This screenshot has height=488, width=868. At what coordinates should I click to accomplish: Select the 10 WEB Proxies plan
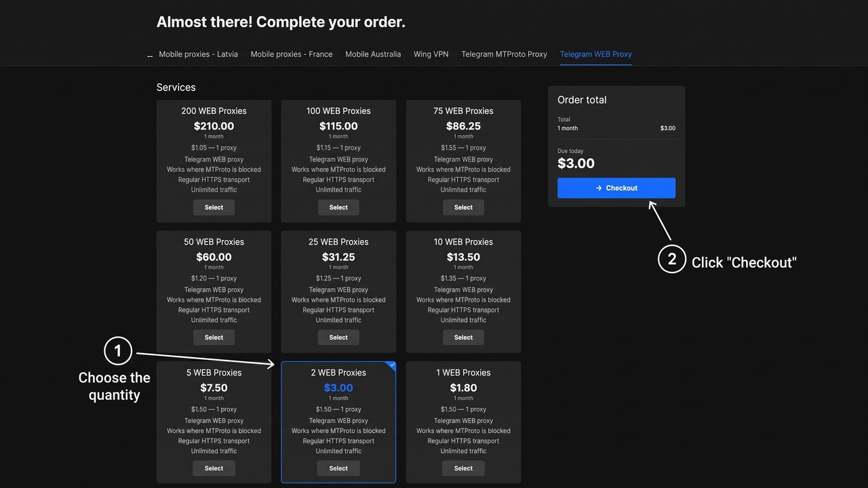463,338
